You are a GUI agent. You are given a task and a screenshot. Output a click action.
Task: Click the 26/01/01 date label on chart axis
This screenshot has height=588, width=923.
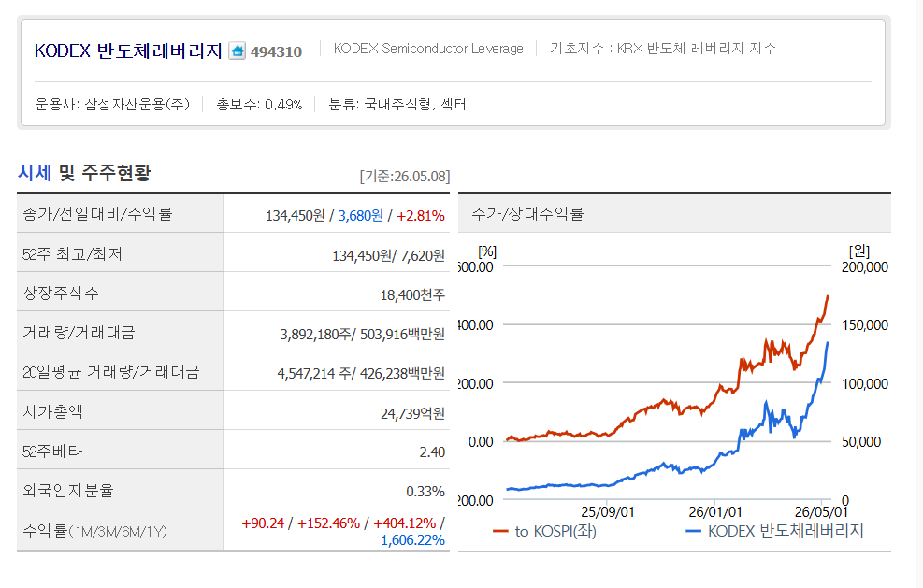point(715,512)
